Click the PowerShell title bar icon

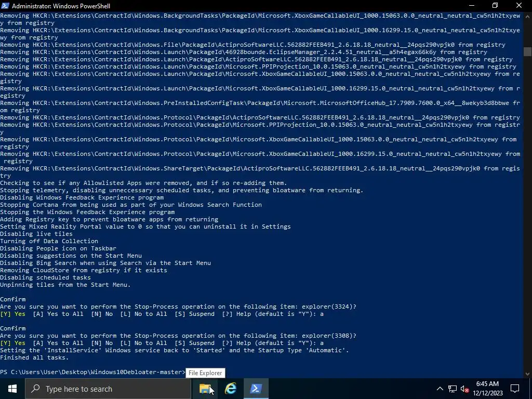coord(5,6)
